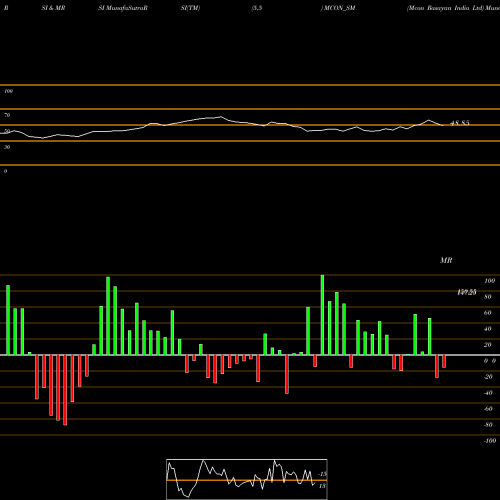500x500 pixels.
Task: Click the MR panel title label
Action: tap(446, 260)
